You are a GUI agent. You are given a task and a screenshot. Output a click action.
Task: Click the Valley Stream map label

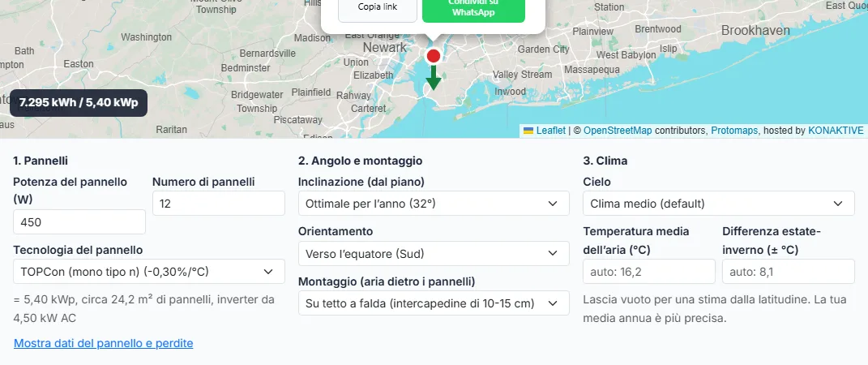[x=522, y=75]
